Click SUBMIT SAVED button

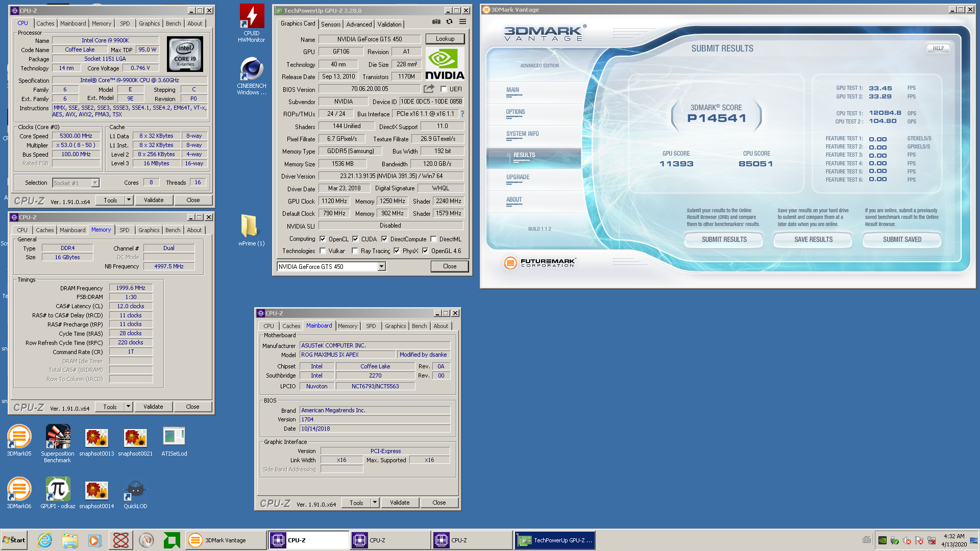902,239
